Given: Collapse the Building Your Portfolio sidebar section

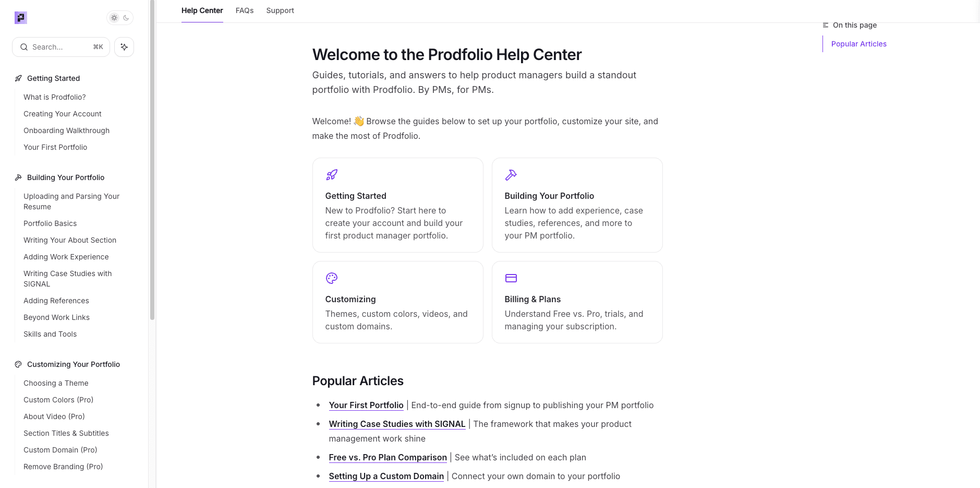Looking at the screenshot, I should (66, 177).
